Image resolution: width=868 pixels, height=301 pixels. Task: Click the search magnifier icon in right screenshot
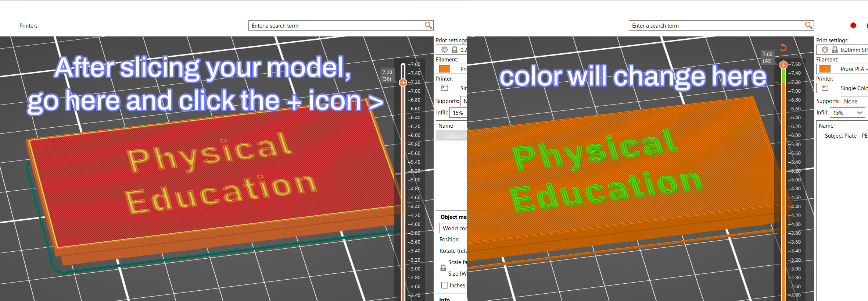[x=808, y=25]
